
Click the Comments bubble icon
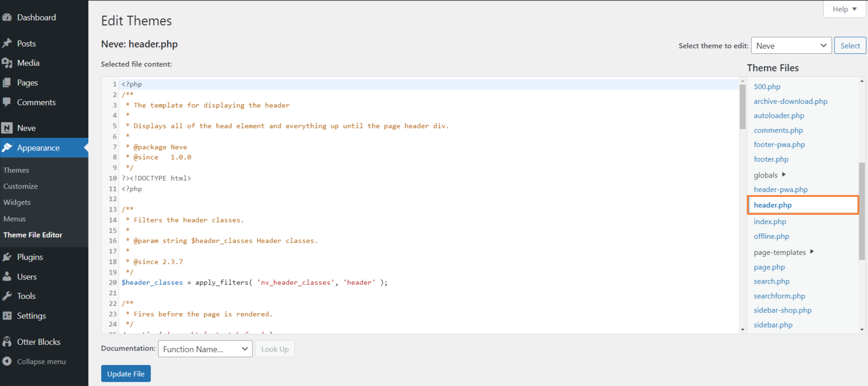(7, 102)
